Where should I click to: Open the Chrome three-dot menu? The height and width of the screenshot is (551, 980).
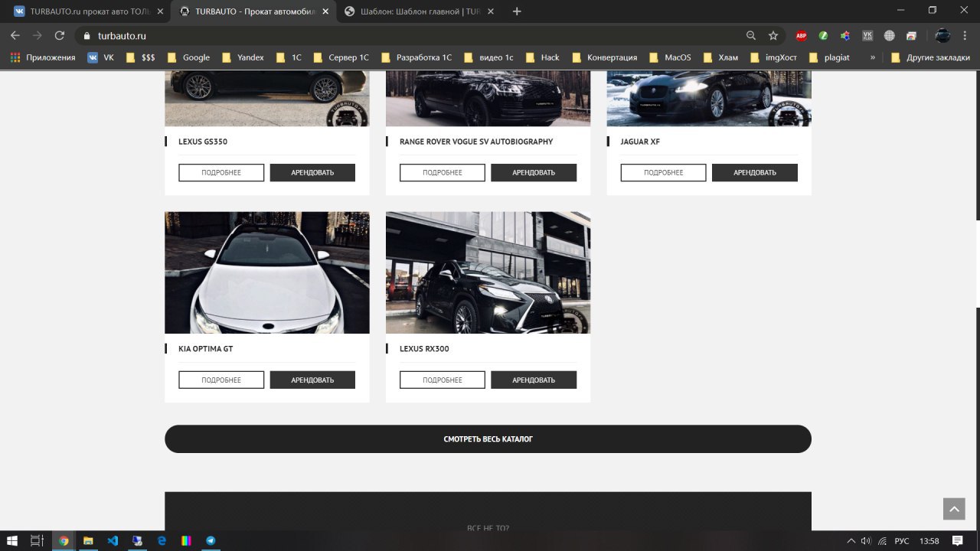[x=965, y=35]
